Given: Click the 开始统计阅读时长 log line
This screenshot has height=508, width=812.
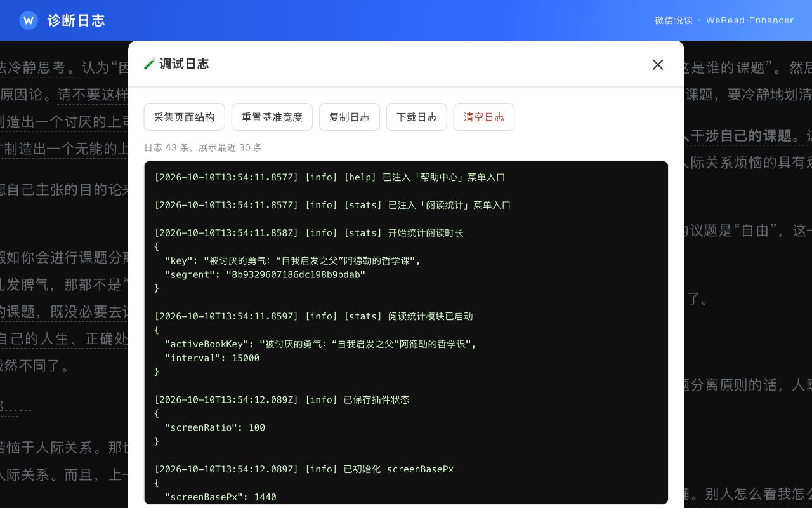Looking at the screenshot, I should point(309,233).
